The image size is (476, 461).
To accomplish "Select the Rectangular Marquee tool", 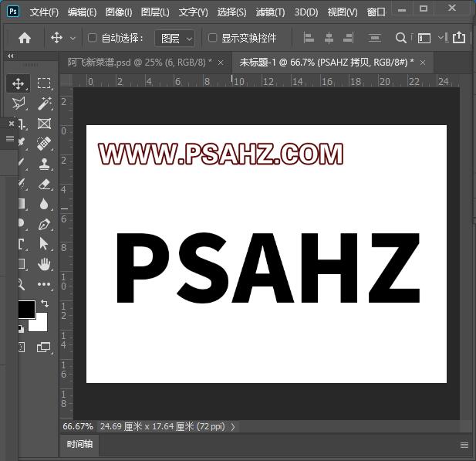I will 44,83.
